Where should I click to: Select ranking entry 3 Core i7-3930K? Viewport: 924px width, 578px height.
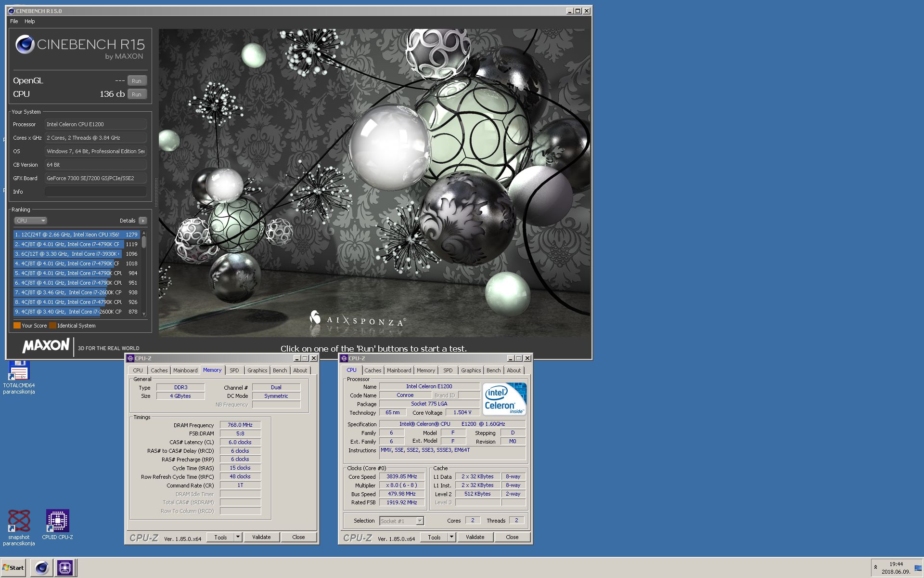coord(76,254)
